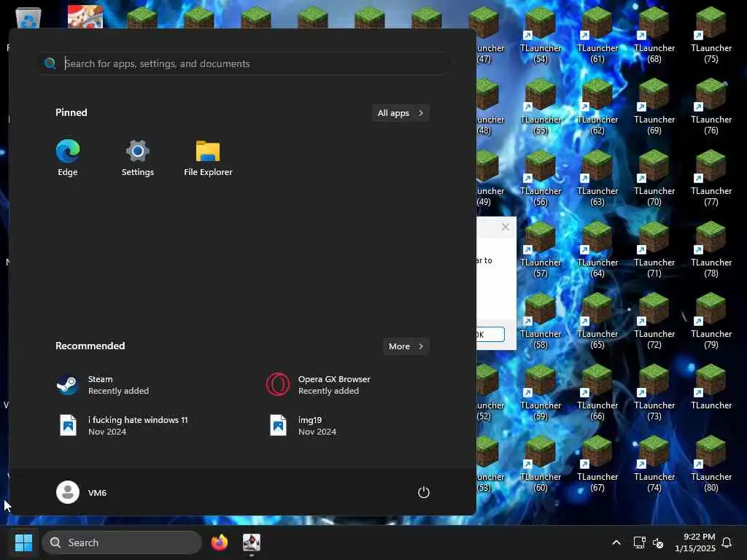This screenshot has height=560, width=747.
Task: Open the clock showing 9:22 PM
Action: [x=695, y=542]
